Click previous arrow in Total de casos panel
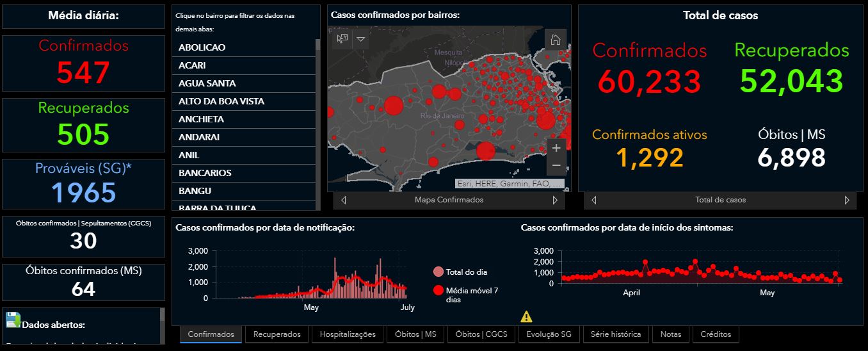Viewport: 868px width, 351px height. [594, 200]
